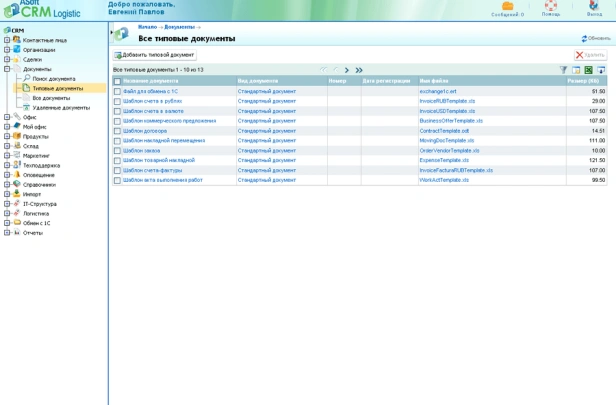The image size is (616, 405).
Task: Sort by the Размер (КБ) column header
Action: (583, 81)
